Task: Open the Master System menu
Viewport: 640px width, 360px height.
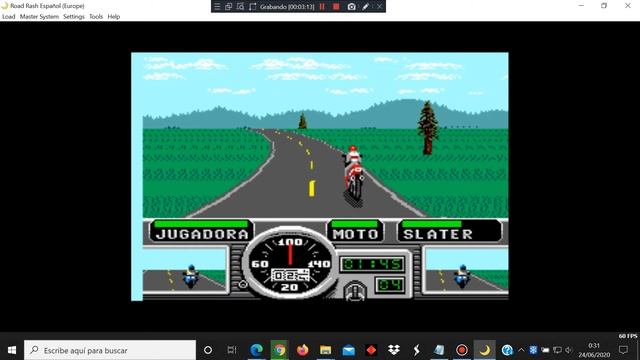Action: [39, 17]
